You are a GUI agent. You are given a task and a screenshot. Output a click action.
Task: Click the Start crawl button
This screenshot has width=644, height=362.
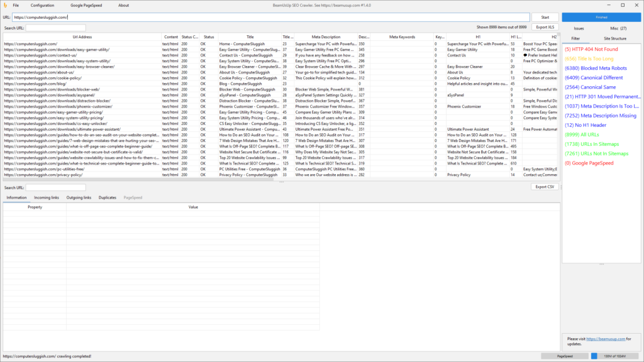point(545,17)
